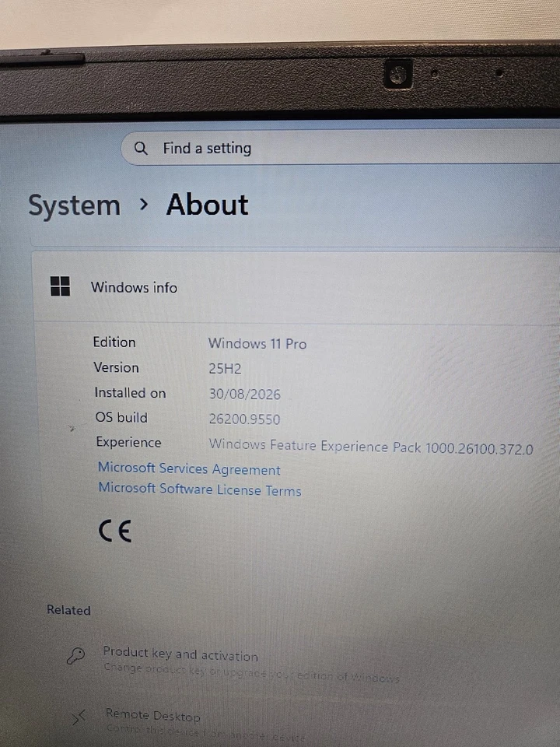
Task: Click the breadcrumb chevron after System
Action: point(143,205)
